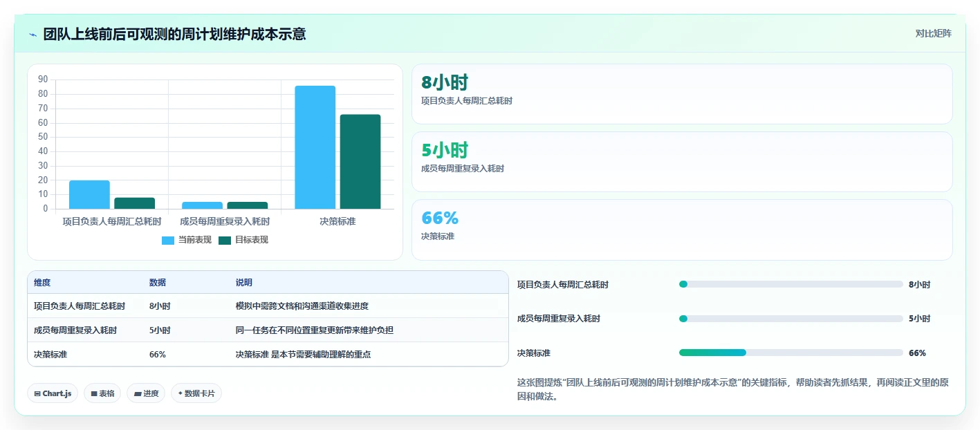Viewport: 980px width, 430px height.
Task: Click x-axis label 项目负责人每周汇总耗时
Action: [112, 221]
